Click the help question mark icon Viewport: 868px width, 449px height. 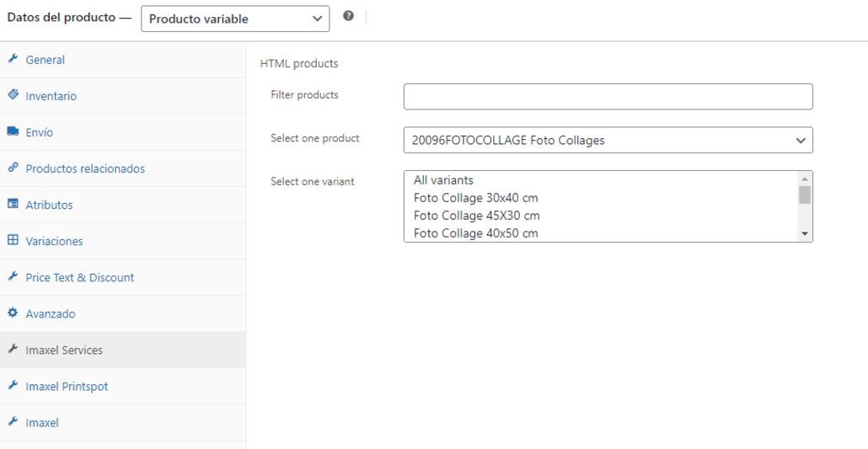348,17
